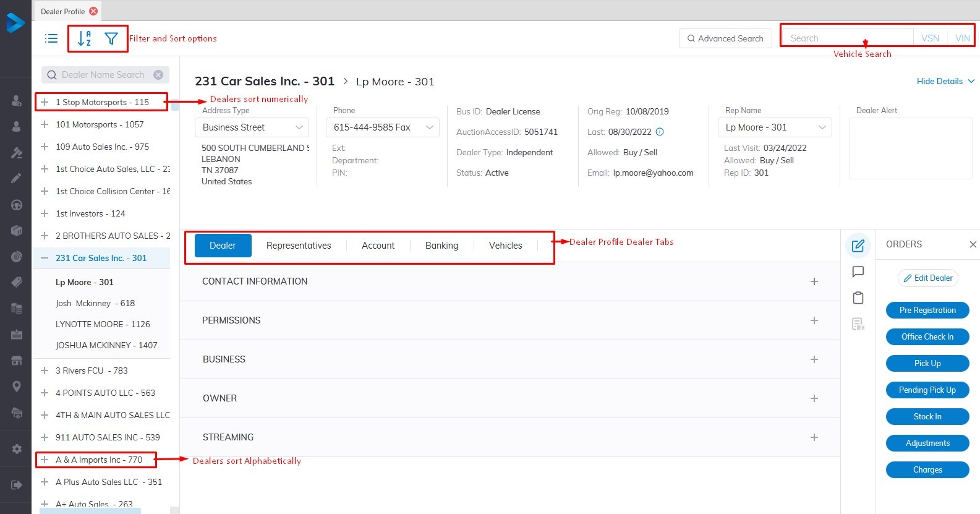Clear the Dealer Name Search field

point(158,75)
